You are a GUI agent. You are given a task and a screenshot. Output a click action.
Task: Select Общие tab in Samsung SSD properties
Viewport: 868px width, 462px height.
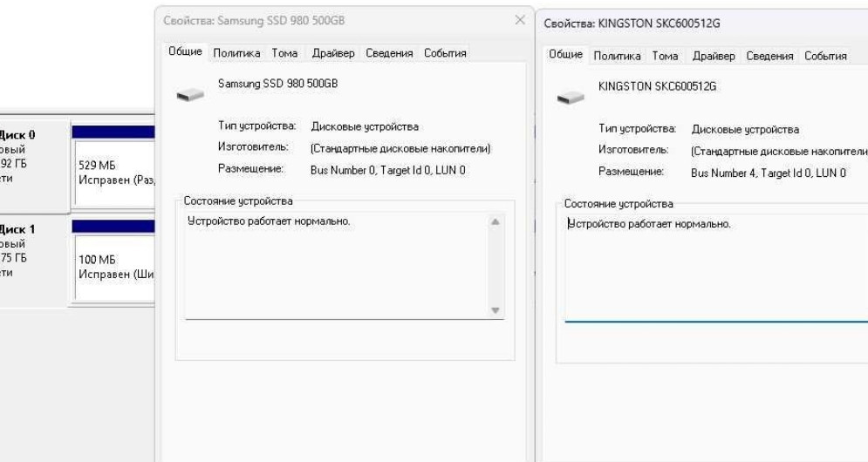185,51
